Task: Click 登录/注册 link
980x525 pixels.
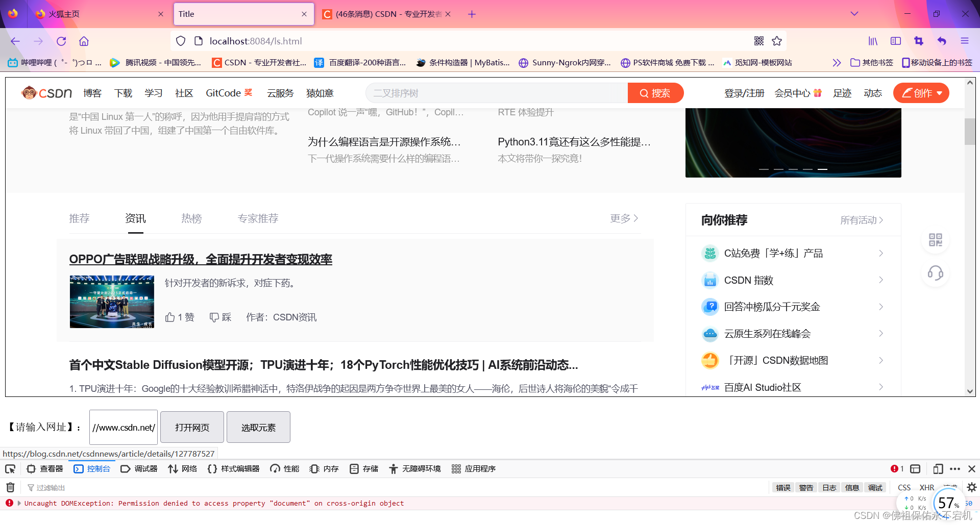Action: click(x=744, y=93)
